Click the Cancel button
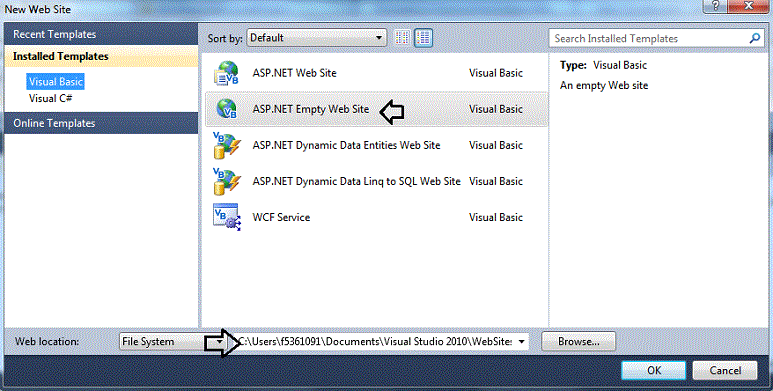Screen dimensions: 773x391 click(x=725, y=370)
